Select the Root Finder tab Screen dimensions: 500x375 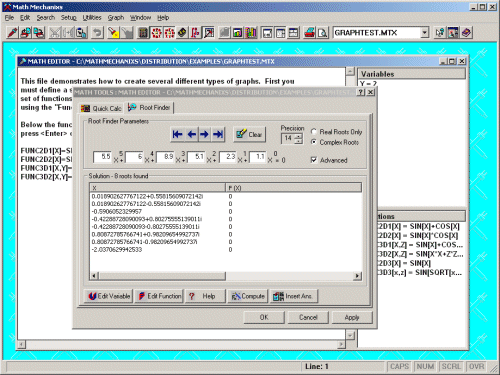point(149,107)
